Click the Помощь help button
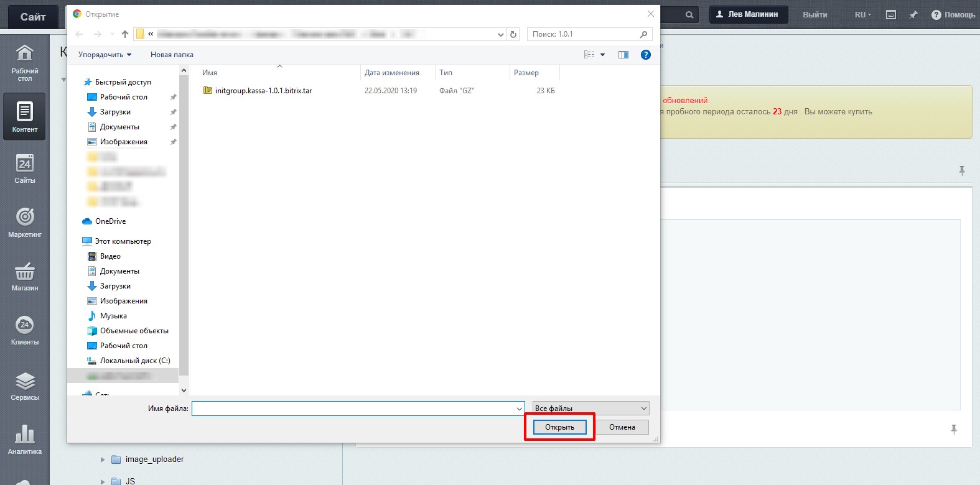 coord(953,14)
